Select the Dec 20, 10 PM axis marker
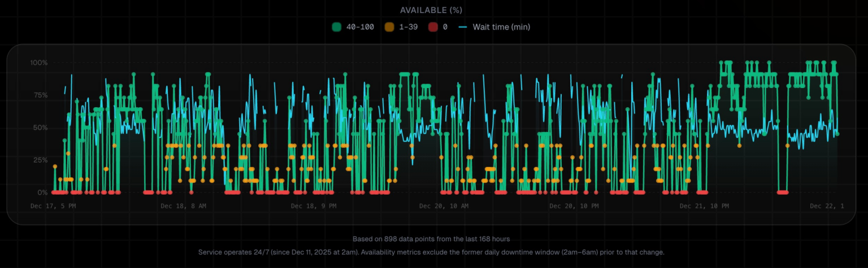This screenshot has width=868, height=268. coord(574,206)
